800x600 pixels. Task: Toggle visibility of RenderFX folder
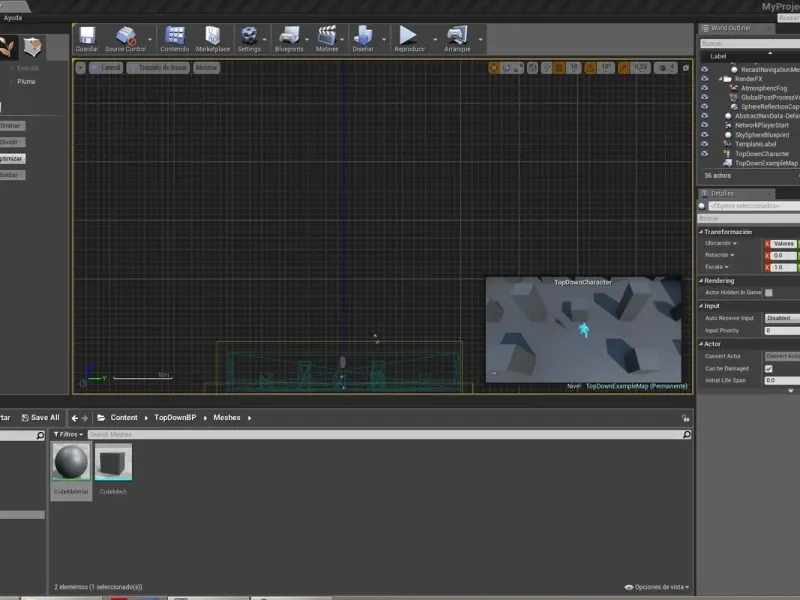click(705, 79)
